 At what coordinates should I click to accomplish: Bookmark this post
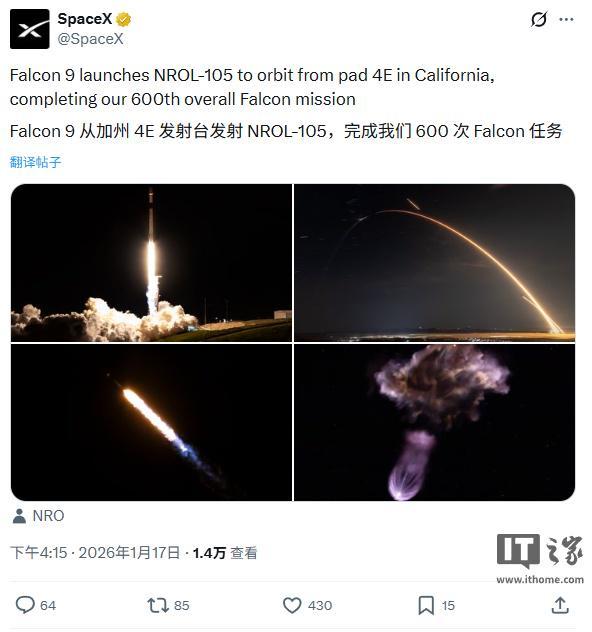pyautogui.click(x=426, y=605)
